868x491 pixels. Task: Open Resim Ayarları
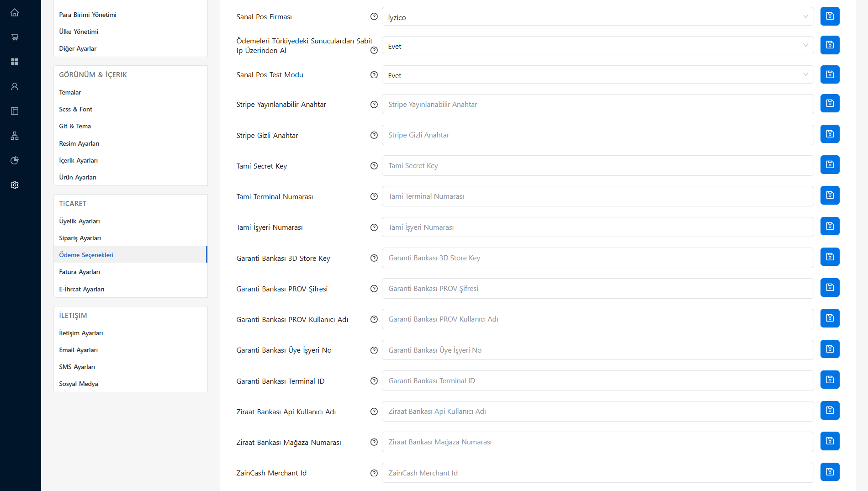tap(79, 143)
